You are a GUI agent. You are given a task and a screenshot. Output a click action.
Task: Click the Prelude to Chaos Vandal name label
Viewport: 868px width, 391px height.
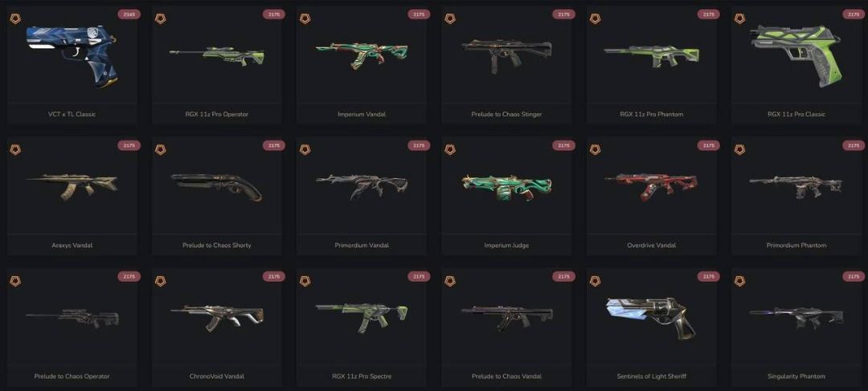506,376
